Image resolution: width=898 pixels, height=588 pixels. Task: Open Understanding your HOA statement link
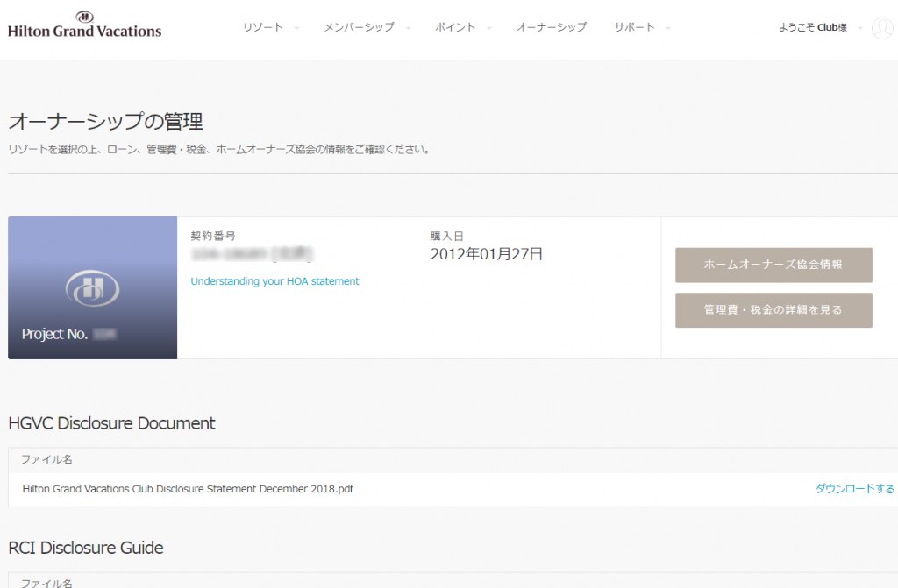274,281
